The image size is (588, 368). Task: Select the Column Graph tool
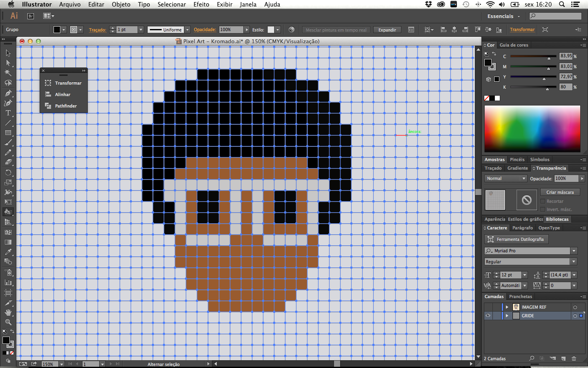[8, 282]
